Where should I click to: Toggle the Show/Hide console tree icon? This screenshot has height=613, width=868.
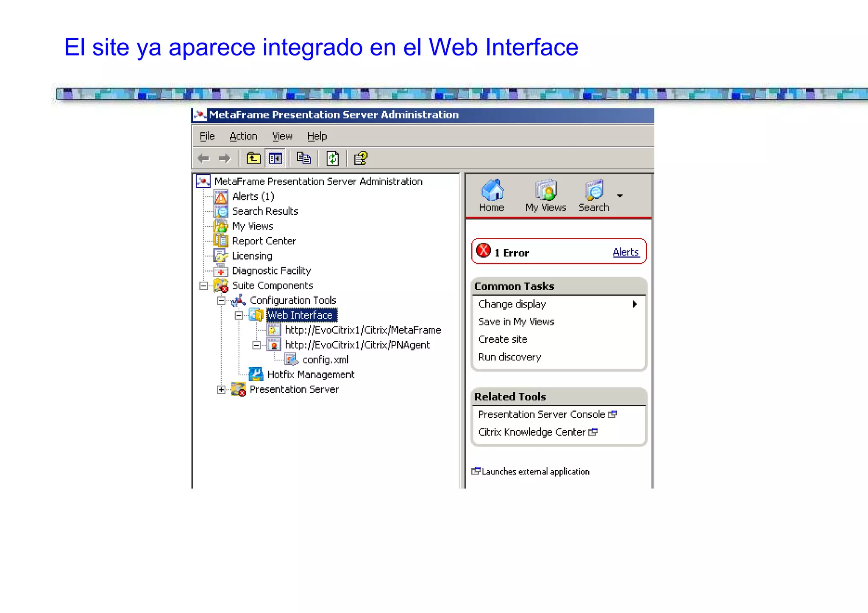pyautogui.click(x=275, y=158)
